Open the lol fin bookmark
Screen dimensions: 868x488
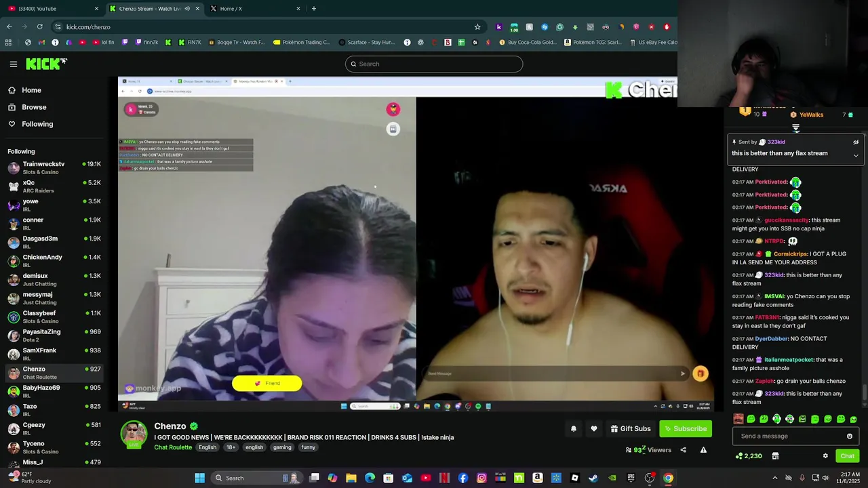coord(102,42)
